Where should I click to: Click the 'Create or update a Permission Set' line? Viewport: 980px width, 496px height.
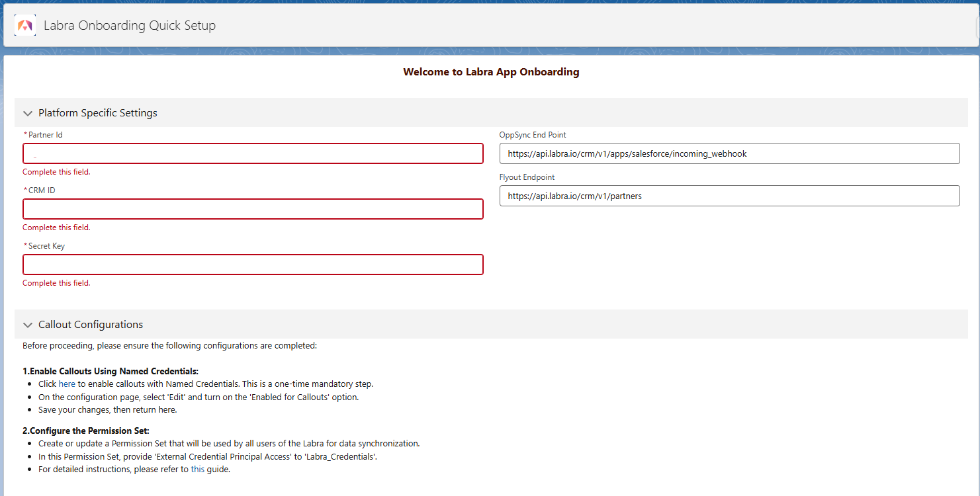tap(229, 444)
